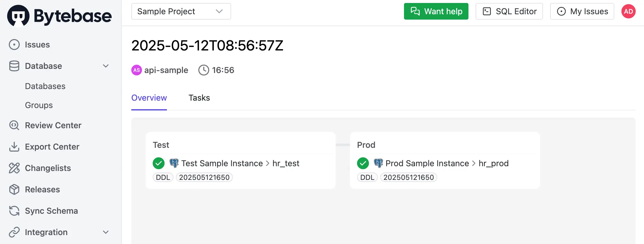644x244 pixels.
Task: Click the PostgreSQL icon for Prod Sample Instance
Action: pyautogui.click(x=378, y=163)
